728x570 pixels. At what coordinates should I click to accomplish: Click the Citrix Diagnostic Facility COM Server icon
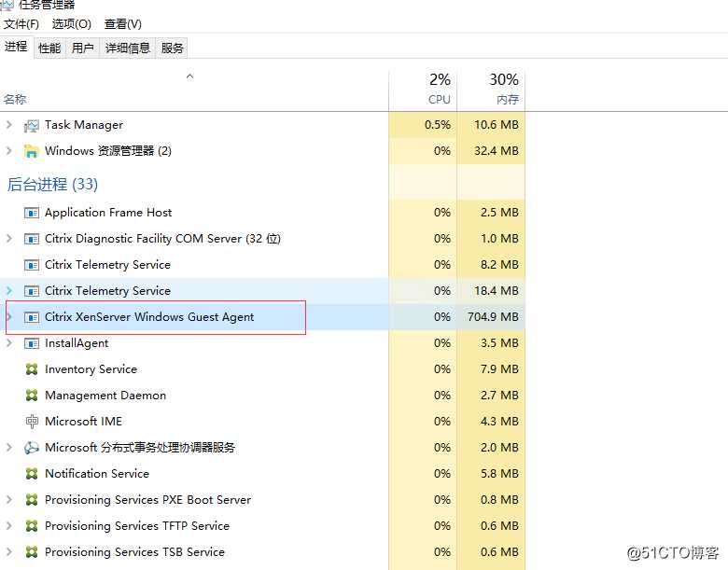coord(32,239)
